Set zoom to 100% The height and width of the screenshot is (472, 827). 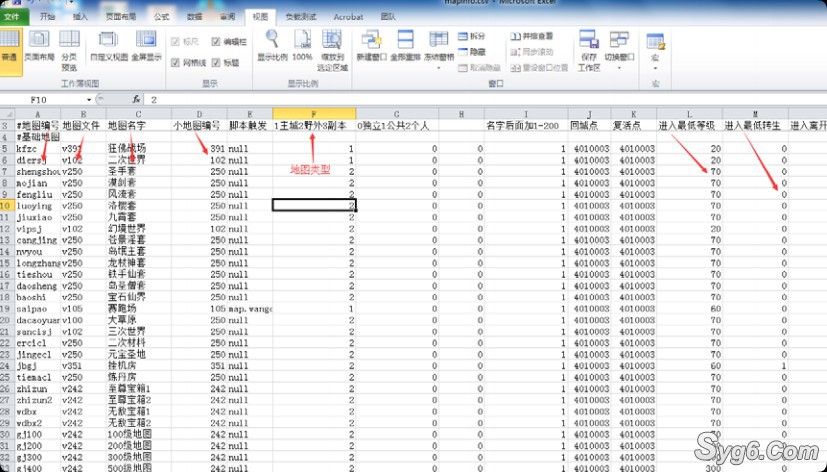pyautogui.click(x=302, y=46)
